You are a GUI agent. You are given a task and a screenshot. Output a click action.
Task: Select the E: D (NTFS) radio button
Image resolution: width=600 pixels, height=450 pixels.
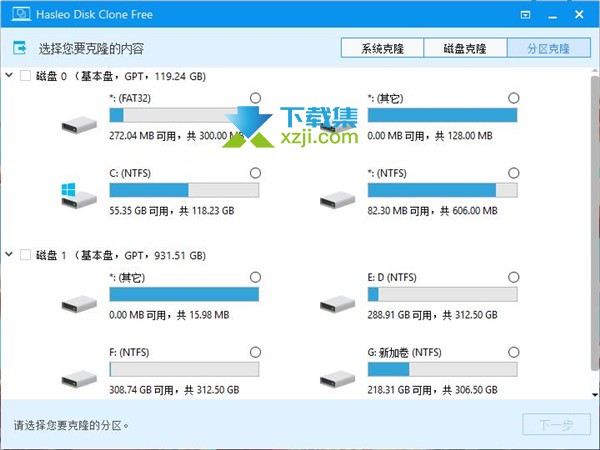pos(514,277)
